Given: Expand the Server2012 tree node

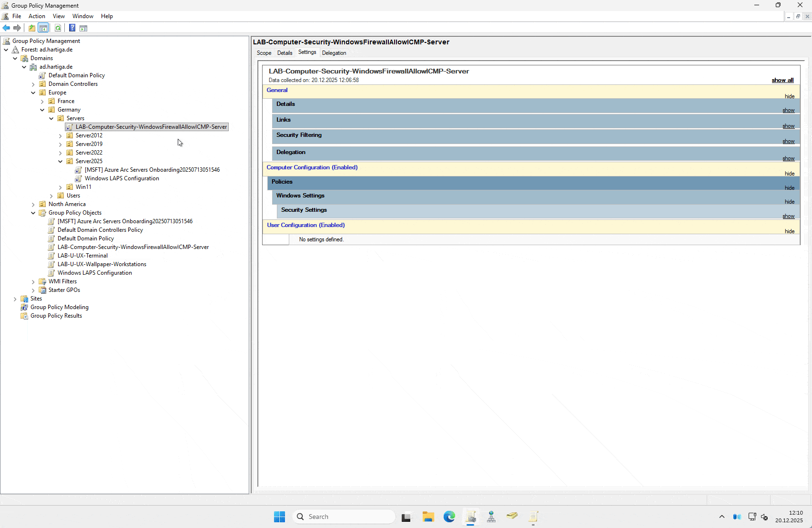Looking at the screenshot, I should pos(60,135).
